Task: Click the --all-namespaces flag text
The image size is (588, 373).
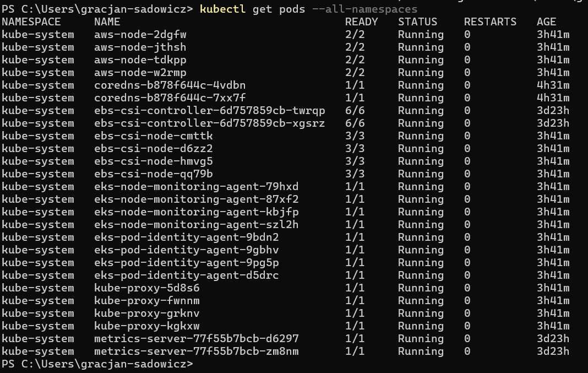Action: point(364,9)
